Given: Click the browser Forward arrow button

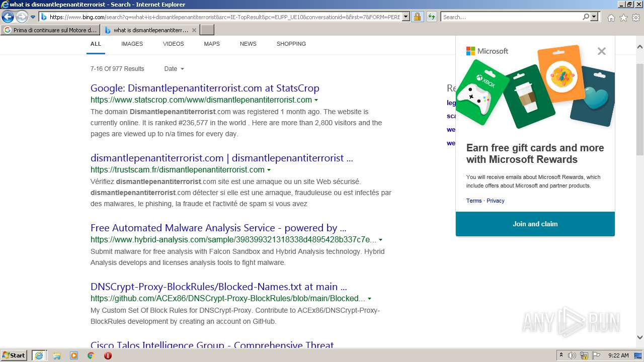Looking at the screenshot, I should [x=22, y=17].
